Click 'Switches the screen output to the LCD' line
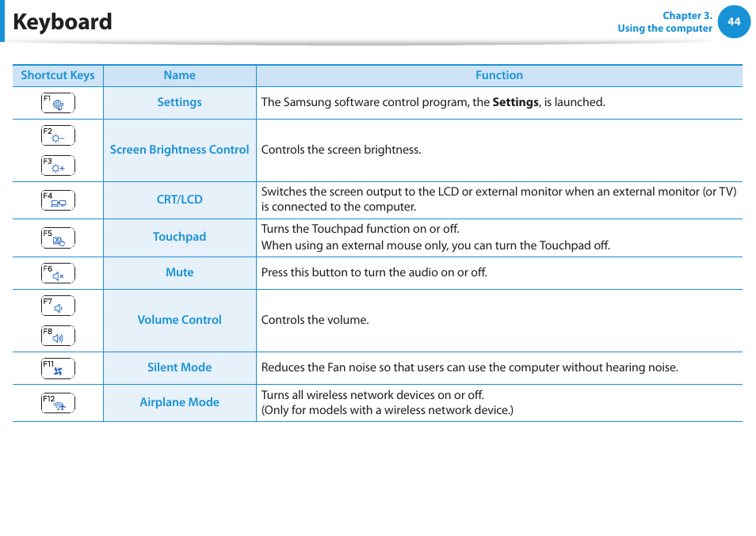This screenshot has width=756, height=536. click(x=499, y=192)
